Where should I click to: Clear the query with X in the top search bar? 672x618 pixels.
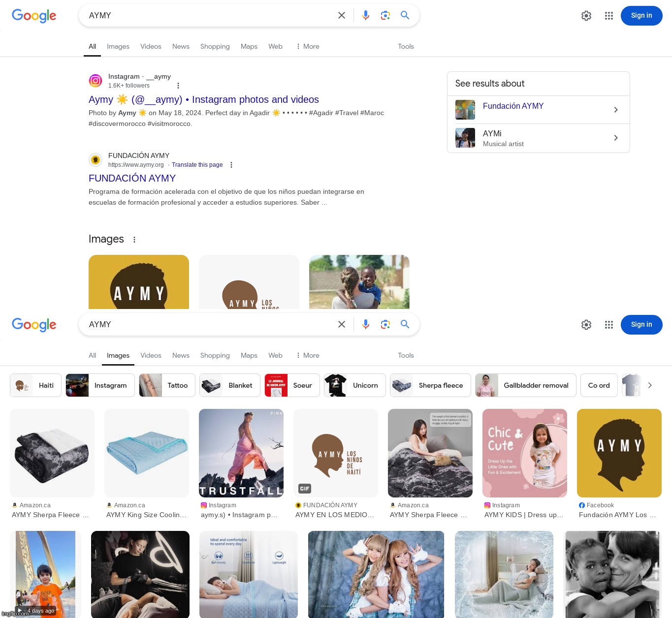click(x=341, y=15)
